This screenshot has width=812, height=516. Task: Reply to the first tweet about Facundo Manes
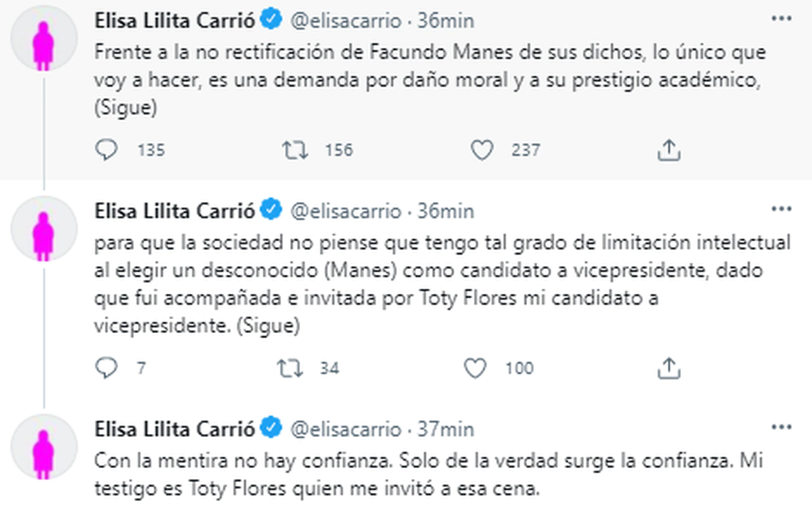pyautogui.click(x=107, y=150)
